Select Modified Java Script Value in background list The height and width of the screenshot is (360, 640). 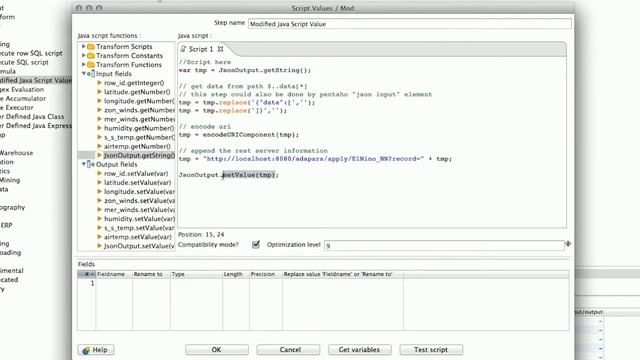click(36, 80)
